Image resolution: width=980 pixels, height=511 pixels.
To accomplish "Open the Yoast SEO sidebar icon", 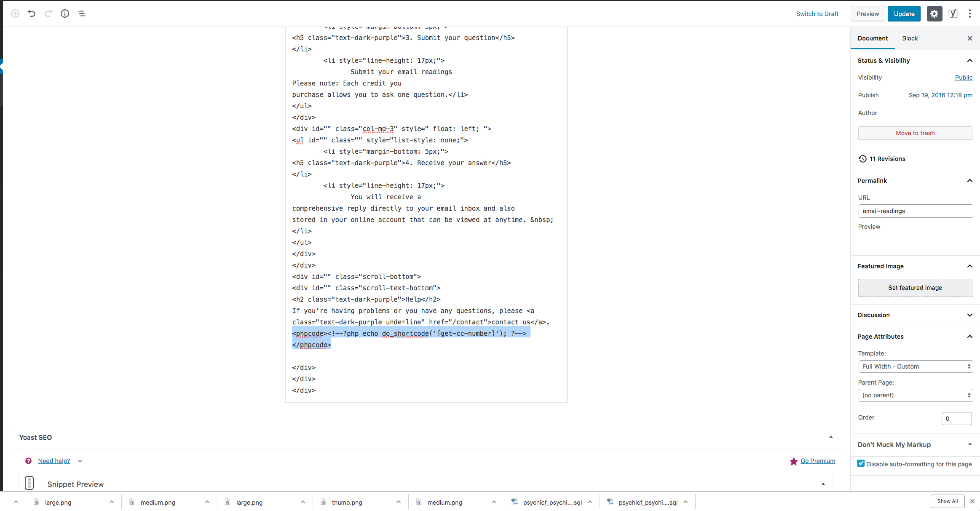I will 953,13.
